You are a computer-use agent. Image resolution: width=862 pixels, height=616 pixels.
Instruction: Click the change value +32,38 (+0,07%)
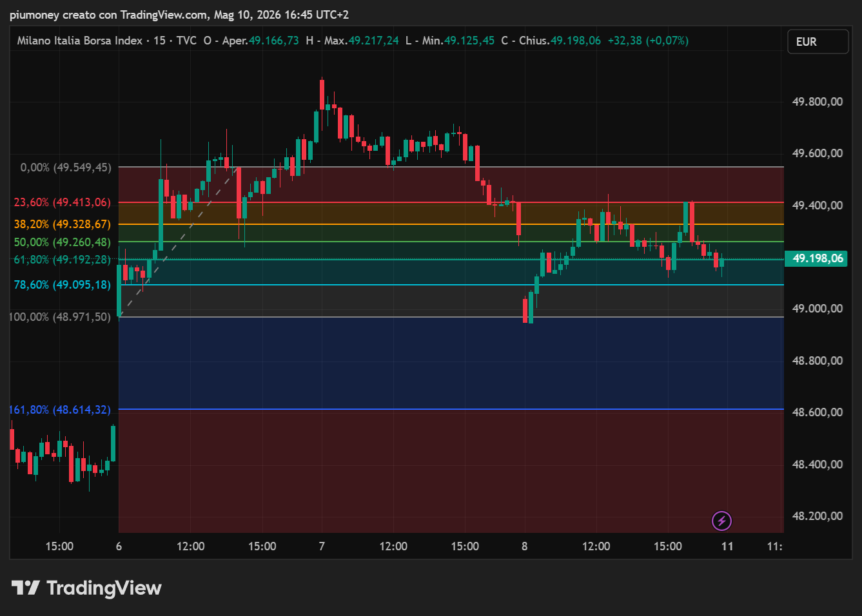(x=648, y=41)
